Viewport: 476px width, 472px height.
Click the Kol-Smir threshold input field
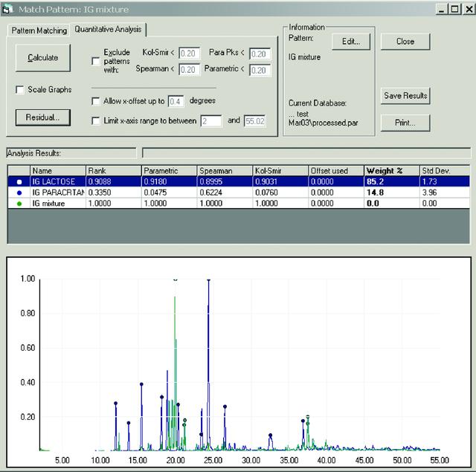[x=189, y=54]
